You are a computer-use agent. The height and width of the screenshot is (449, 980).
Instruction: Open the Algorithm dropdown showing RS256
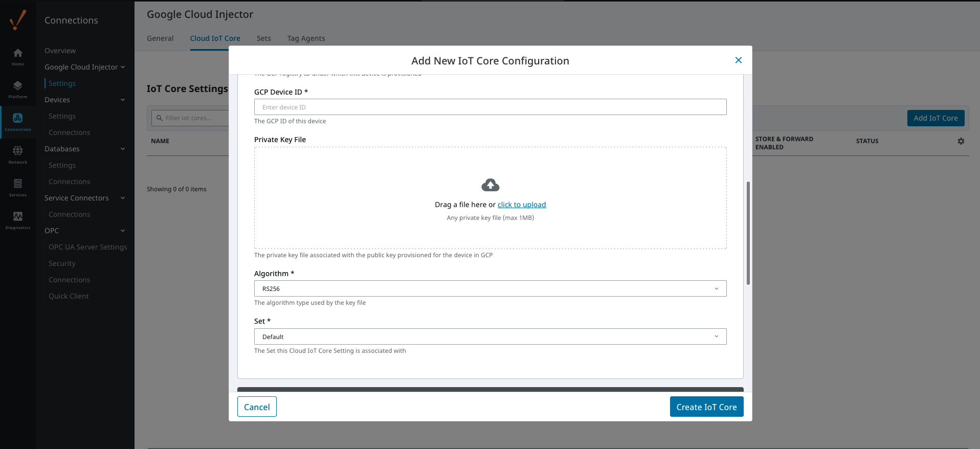click(x=490, y=288)
